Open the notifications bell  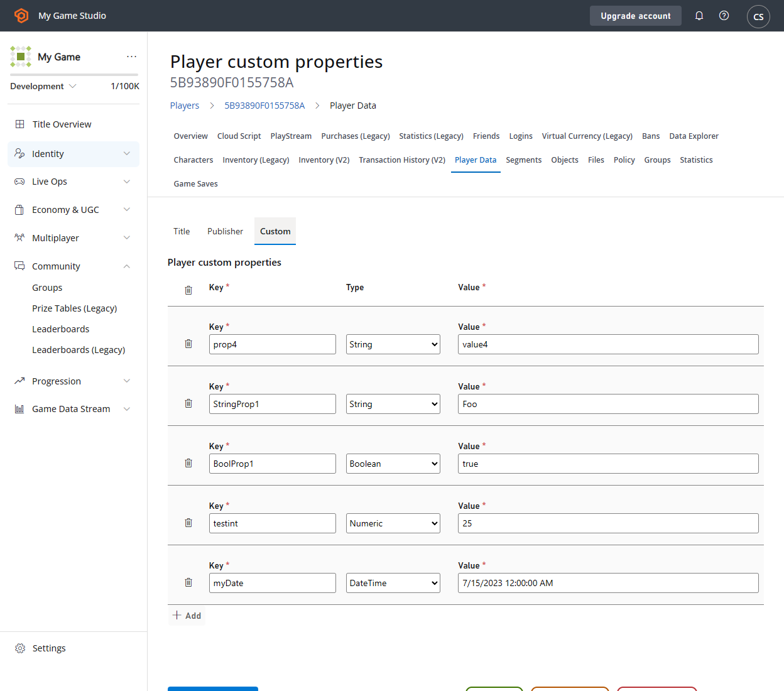699,16
